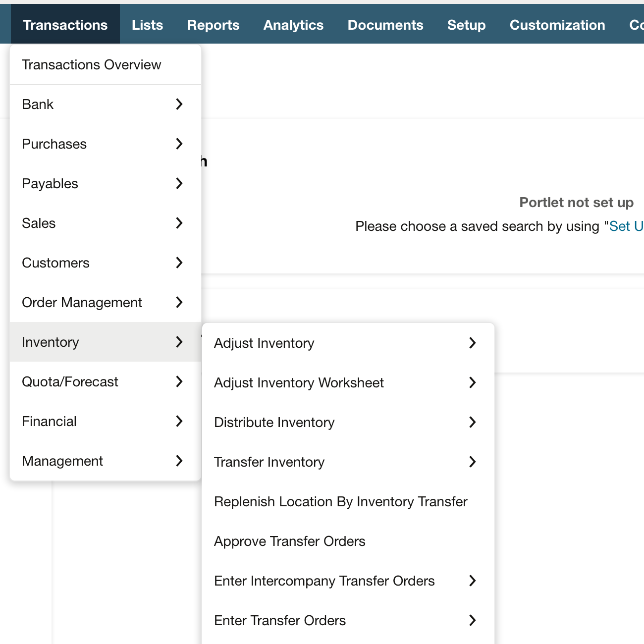Open the Lists menu
Viewport: 644px width, 644px height.
pos(147,25)
